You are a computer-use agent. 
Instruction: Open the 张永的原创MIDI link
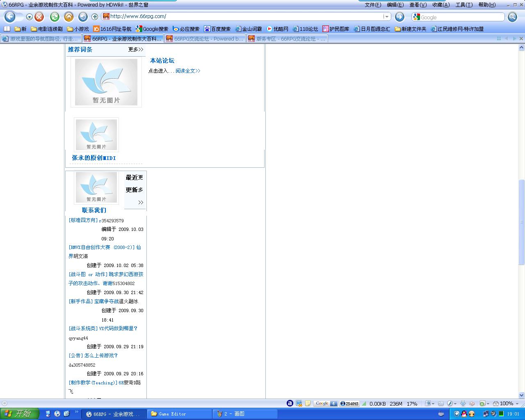94,158
